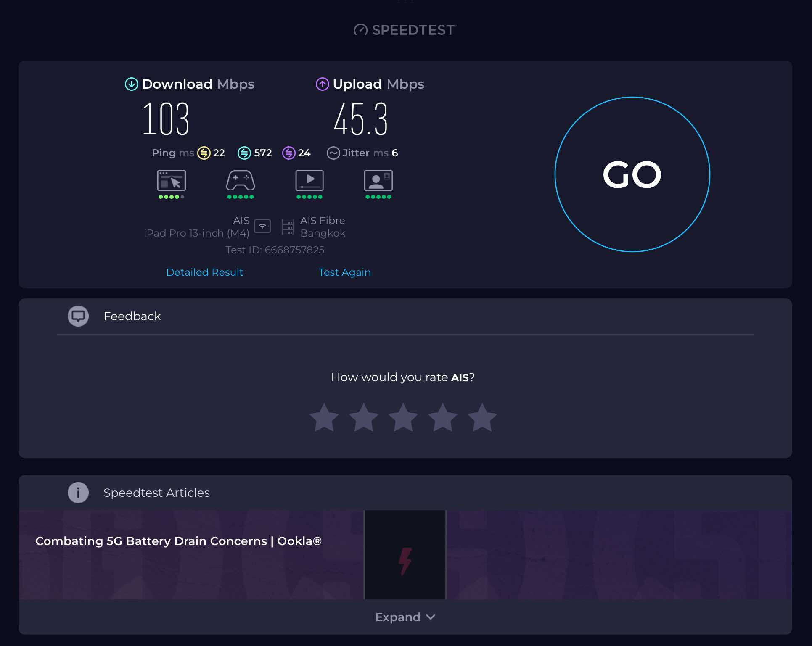Click the 24 upload ping value

pos(304,153)
